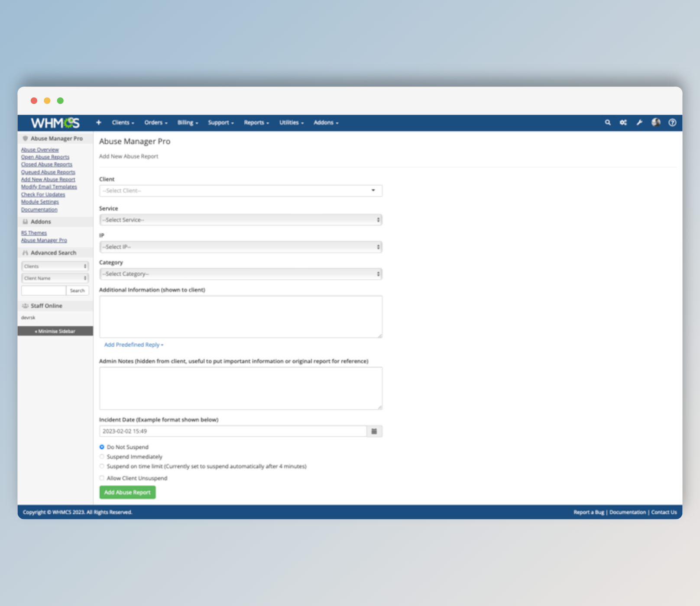
Task: Click the Admin Notes text area
Action: [x=241, y=388]
